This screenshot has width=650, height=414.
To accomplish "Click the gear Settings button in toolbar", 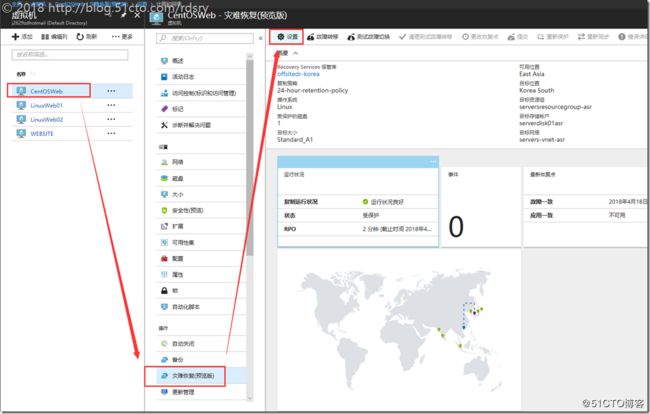I will 287,37.
